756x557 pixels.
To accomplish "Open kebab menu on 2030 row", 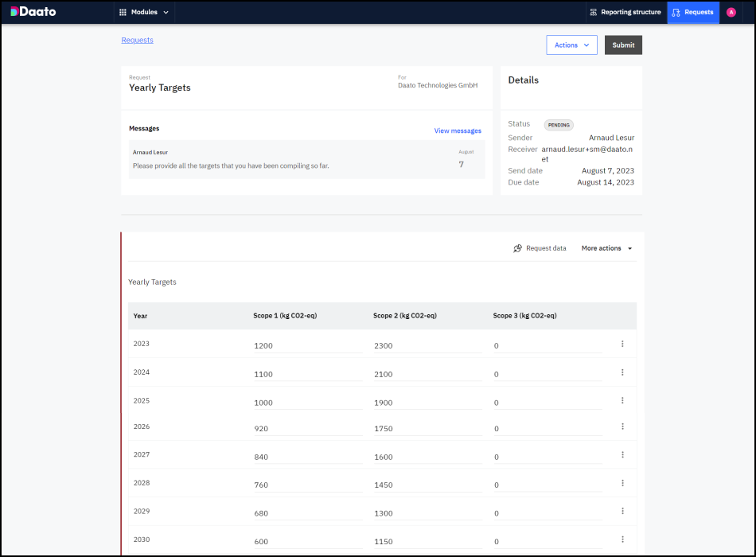I will 622,539.
